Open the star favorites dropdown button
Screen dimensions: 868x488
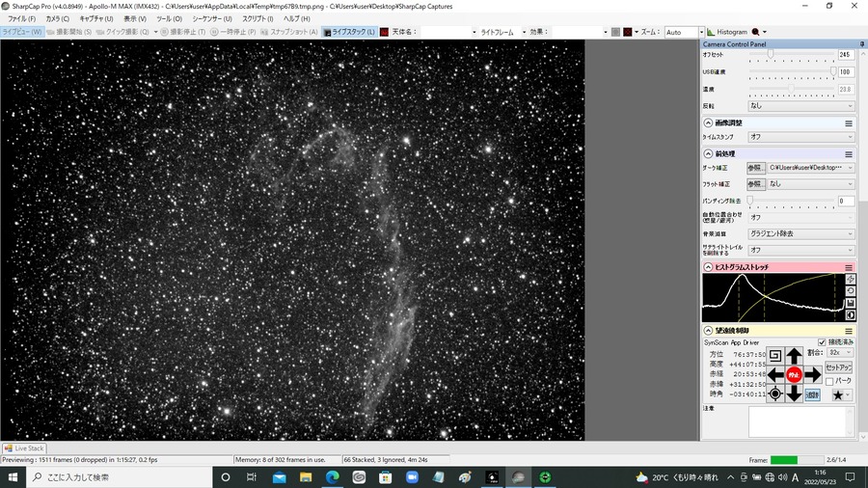pyautogui.click(x=841, y=395)
